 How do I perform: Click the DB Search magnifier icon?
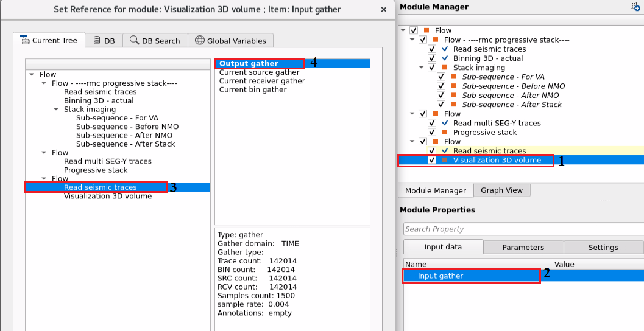pos(134,40)
